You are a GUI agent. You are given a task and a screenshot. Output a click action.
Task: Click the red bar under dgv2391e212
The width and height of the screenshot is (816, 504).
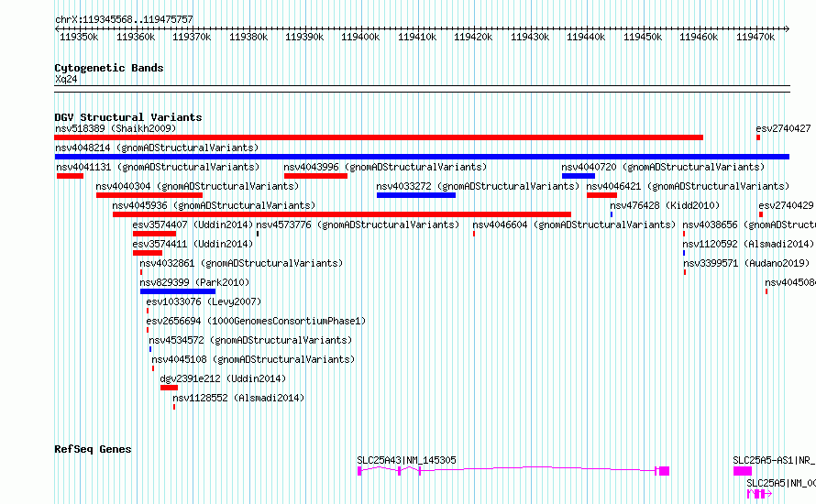[169, 388]
